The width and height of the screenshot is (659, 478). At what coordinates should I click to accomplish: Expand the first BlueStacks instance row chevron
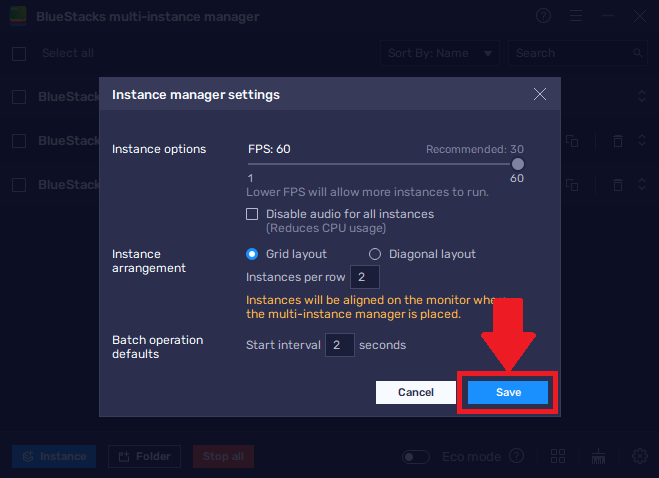coord(642,97)
